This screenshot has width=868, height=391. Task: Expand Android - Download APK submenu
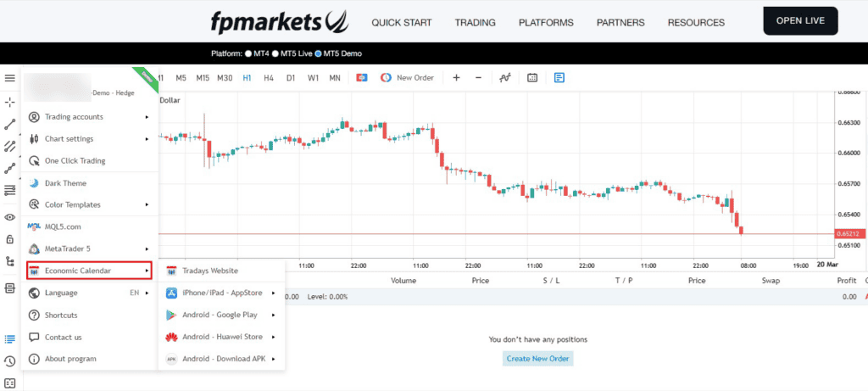[x=221, y=359]
